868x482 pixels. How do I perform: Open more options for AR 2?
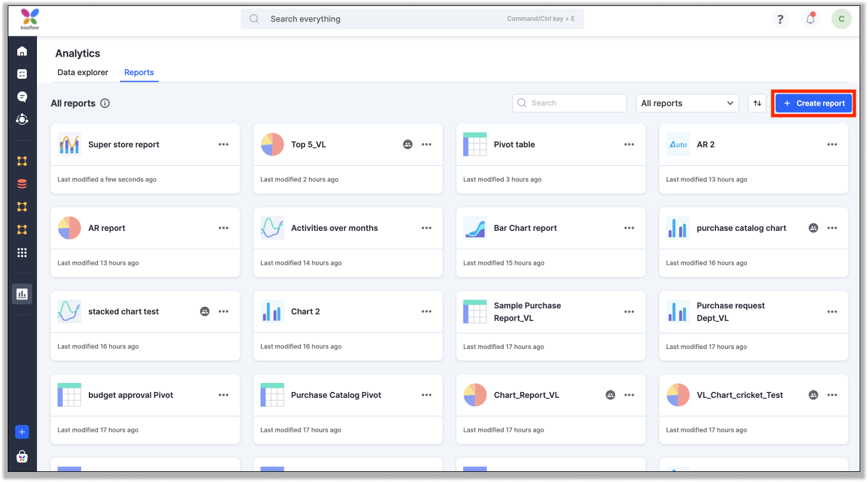click(x=832, y=144)
